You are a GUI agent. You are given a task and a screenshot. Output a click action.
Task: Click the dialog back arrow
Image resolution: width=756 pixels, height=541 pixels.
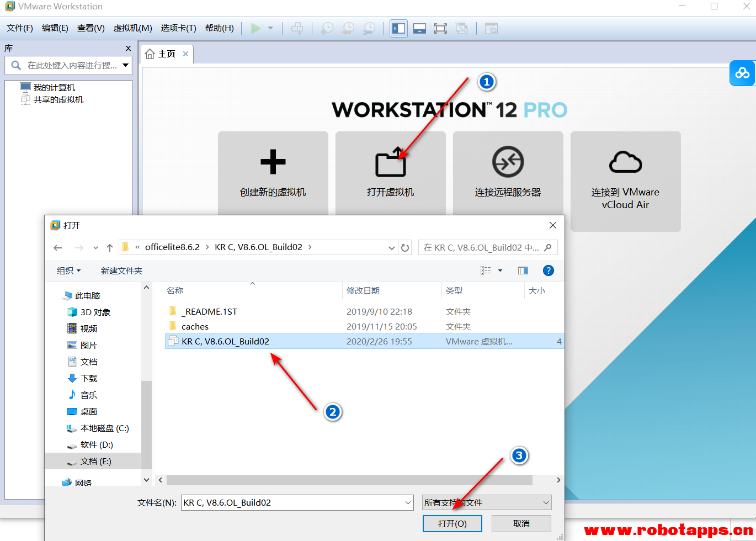pyautogui.click(x=58, y=248)
